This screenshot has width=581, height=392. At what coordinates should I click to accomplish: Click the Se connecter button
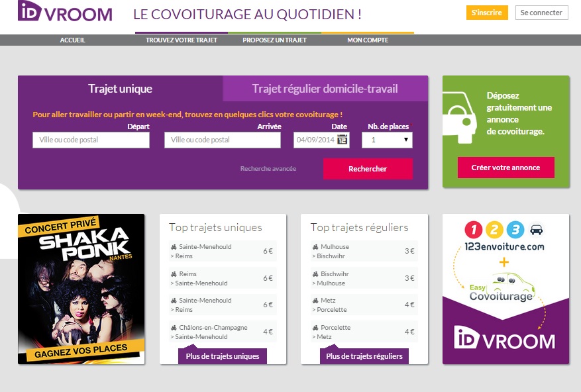[x=541, y=13]
